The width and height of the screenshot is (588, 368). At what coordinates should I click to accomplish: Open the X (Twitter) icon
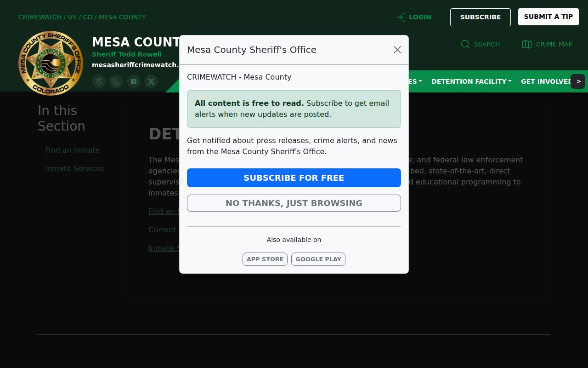151,81
